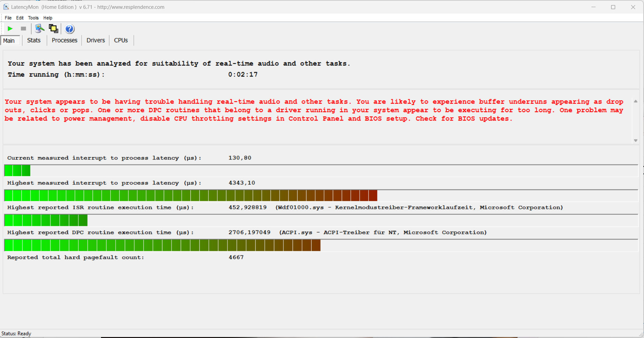The height and width of the screenshot is (338, 644).
Task: Click the ISR time value 452,928819
Action: click(x=248, y=207)
